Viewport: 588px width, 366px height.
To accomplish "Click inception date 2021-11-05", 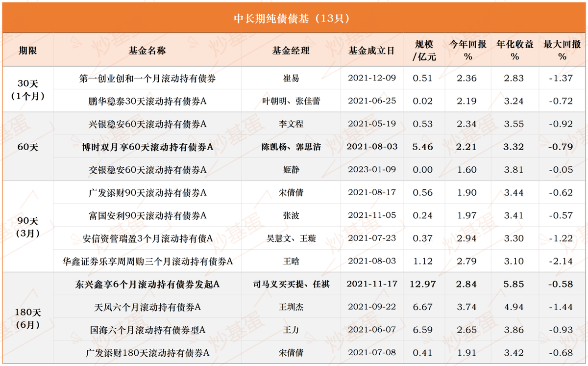I will tap(371, 215).
